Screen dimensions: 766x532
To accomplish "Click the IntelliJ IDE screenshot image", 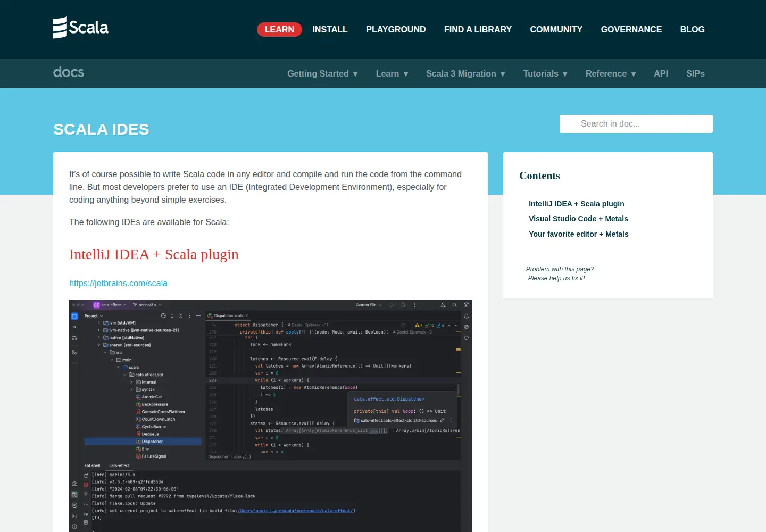I will [x=270, y=415].
